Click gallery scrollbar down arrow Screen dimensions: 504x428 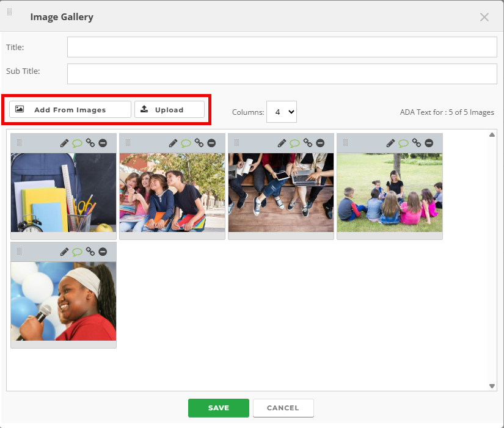tap(492, 386)
